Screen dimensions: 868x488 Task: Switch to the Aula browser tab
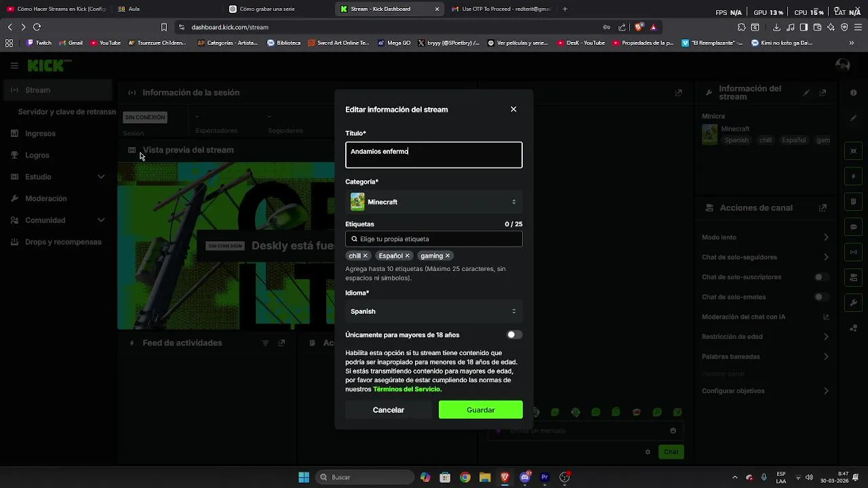[166, 9]
